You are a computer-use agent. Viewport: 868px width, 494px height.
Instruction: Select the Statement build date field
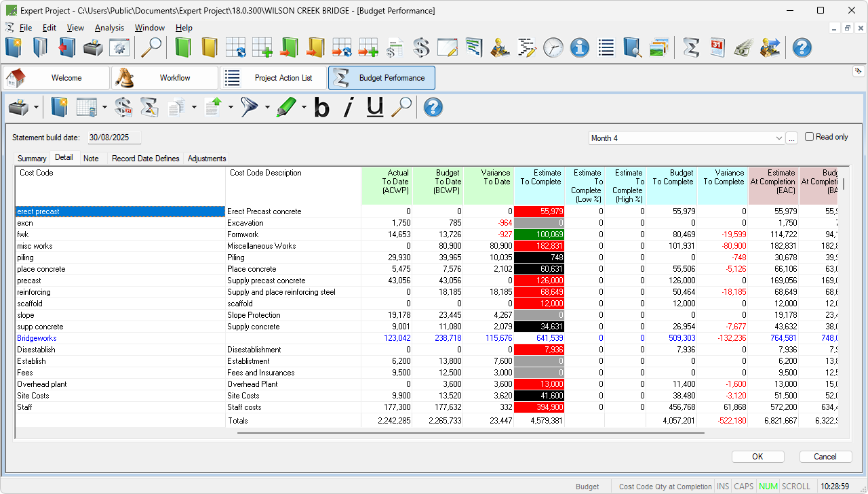[114, 138]
